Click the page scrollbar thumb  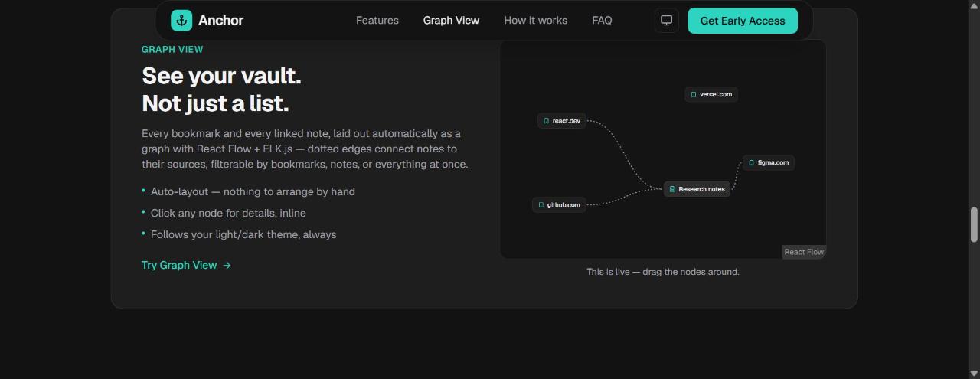pyautogui.click(x=974, y=224)
